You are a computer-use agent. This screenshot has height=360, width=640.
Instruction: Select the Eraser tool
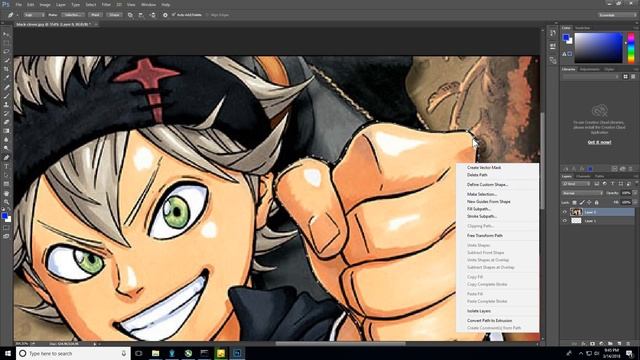coord(6,122)
